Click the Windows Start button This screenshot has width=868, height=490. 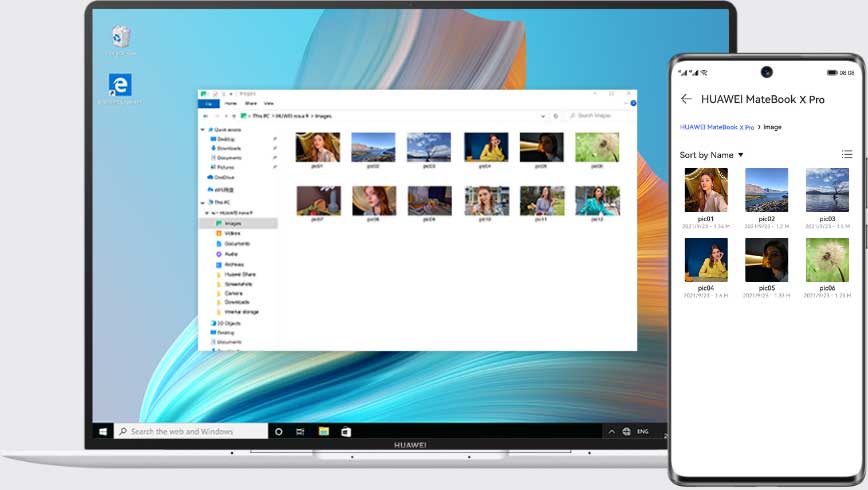pos(103,431)
